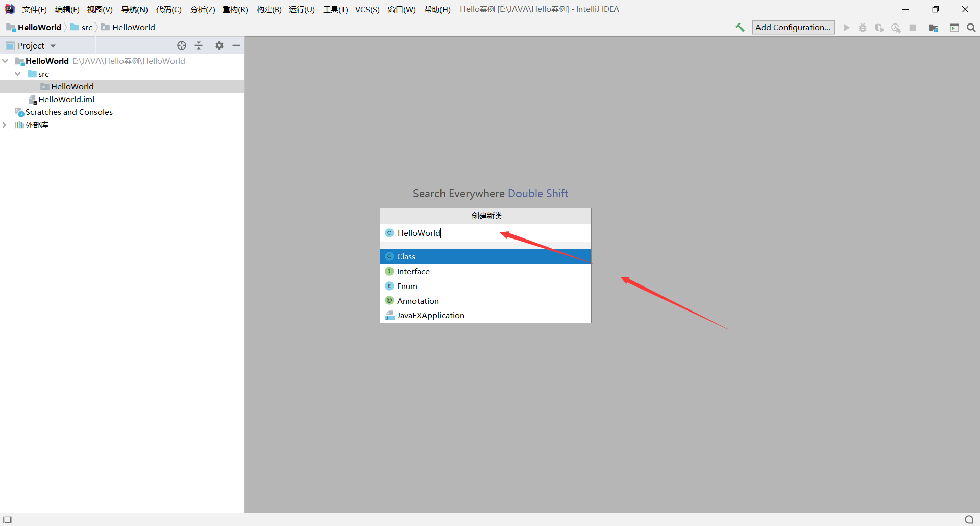Image resolution: width=980 pixels, height=526 pixels.
Task: Expand the 外部库 node
Action: (x=5, y=125)
